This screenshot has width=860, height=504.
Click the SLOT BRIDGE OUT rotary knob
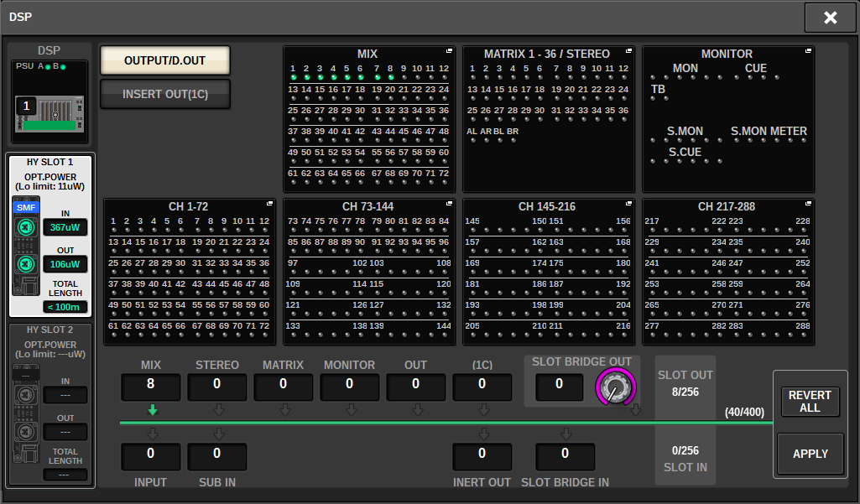(615, 387)
